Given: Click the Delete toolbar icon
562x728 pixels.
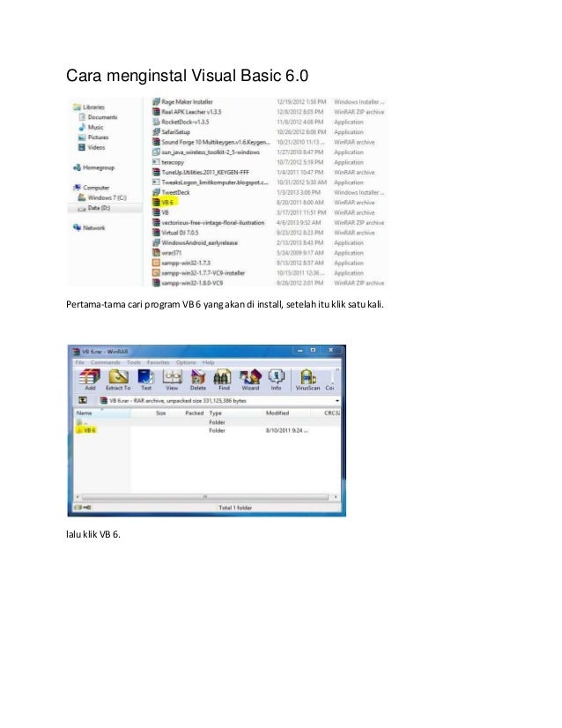Looking at the screenshot, I should tap(197, 379).
